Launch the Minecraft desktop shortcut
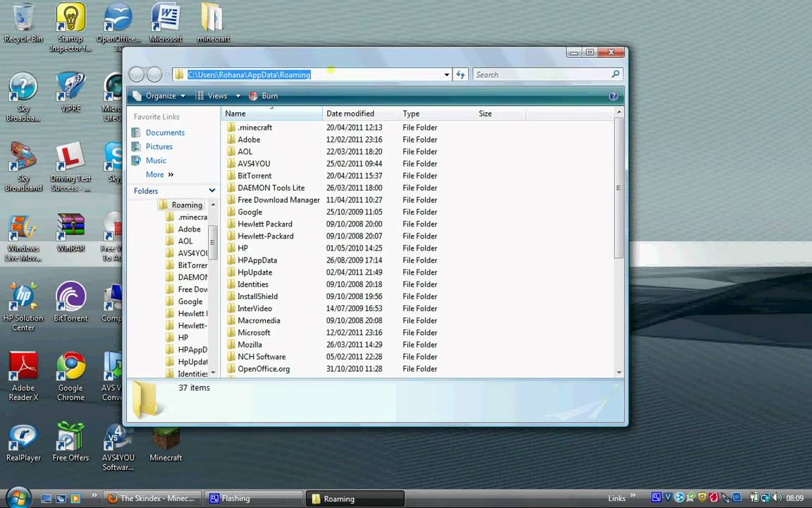Screen dimensions: 812x508 [166, 445]
